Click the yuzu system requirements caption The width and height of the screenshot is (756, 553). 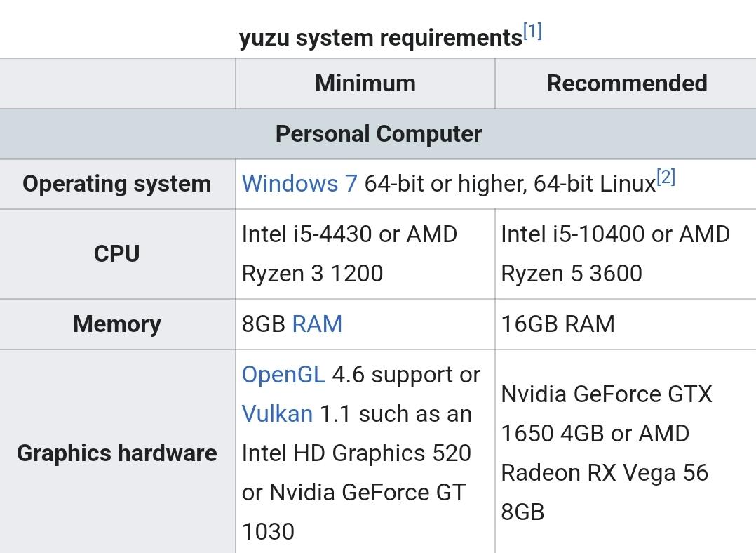380,38
